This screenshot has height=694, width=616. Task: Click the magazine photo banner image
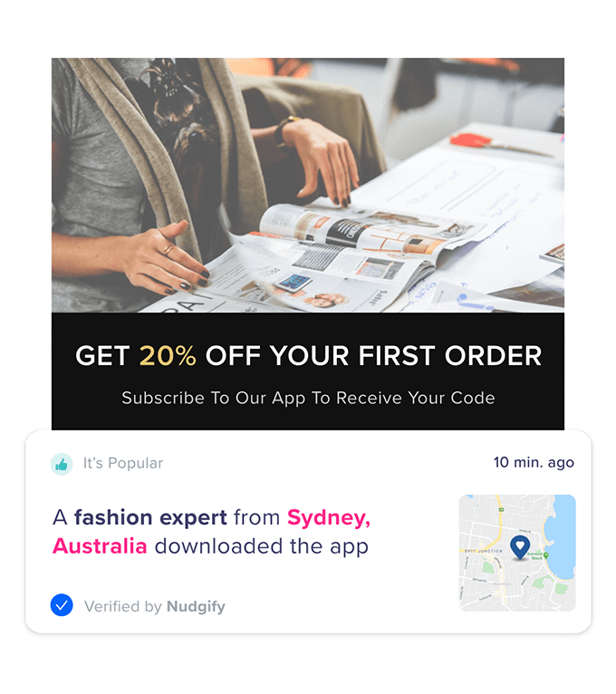click(308, 185)
